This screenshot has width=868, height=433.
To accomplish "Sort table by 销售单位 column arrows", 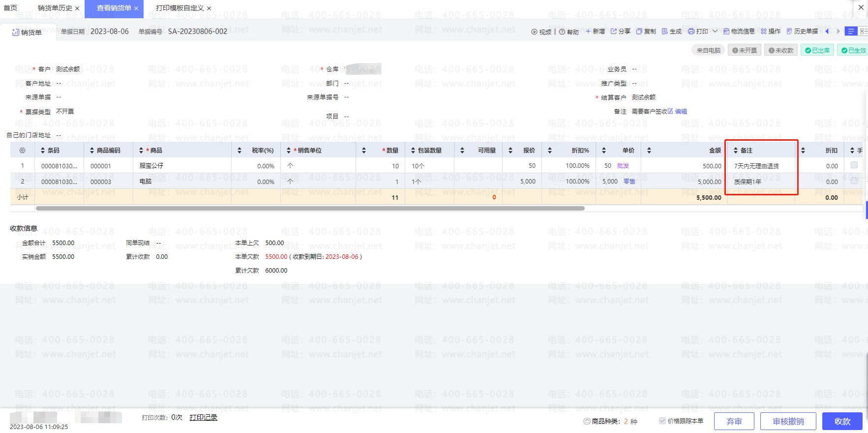I will 289,151.
